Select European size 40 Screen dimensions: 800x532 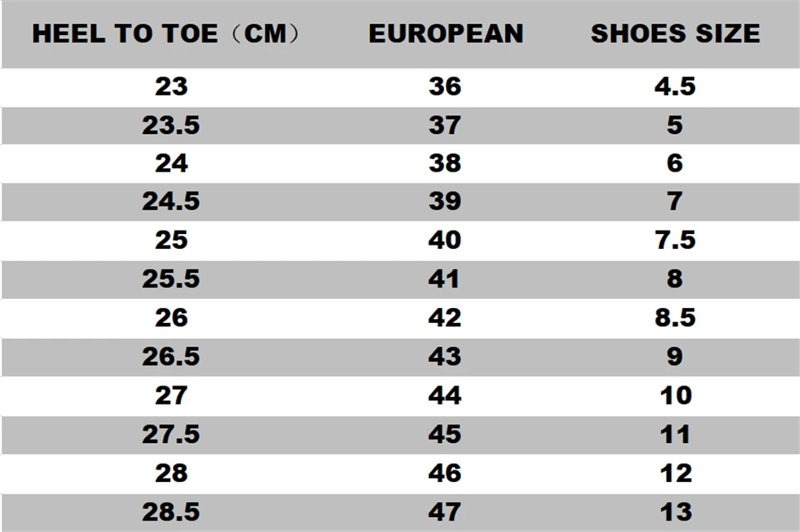tap(445, 241)
